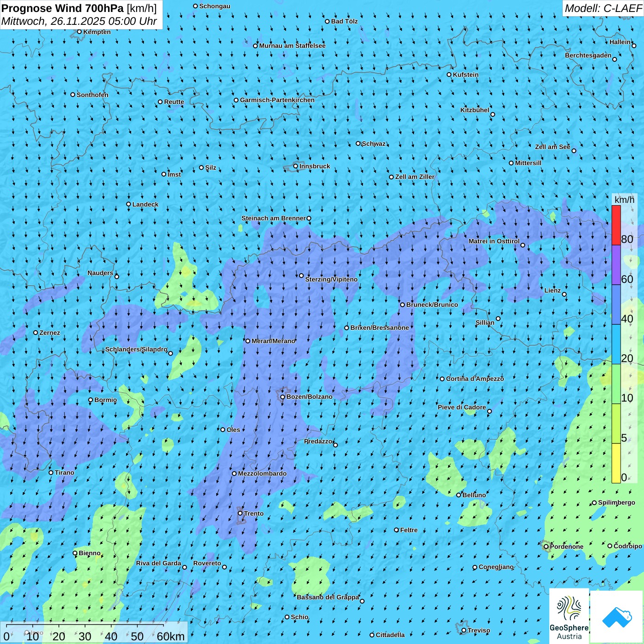Click the 'Spilimbergo' label
Image resolution: width=644 pixels, height=644 pixels.
click(616, 502)
